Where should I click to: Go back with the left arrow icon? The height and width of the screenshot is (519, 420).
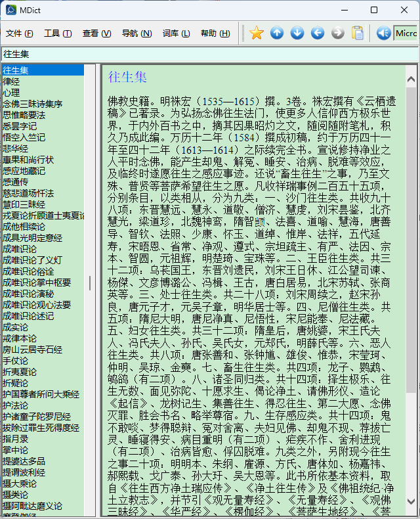(x=318, y=34)
